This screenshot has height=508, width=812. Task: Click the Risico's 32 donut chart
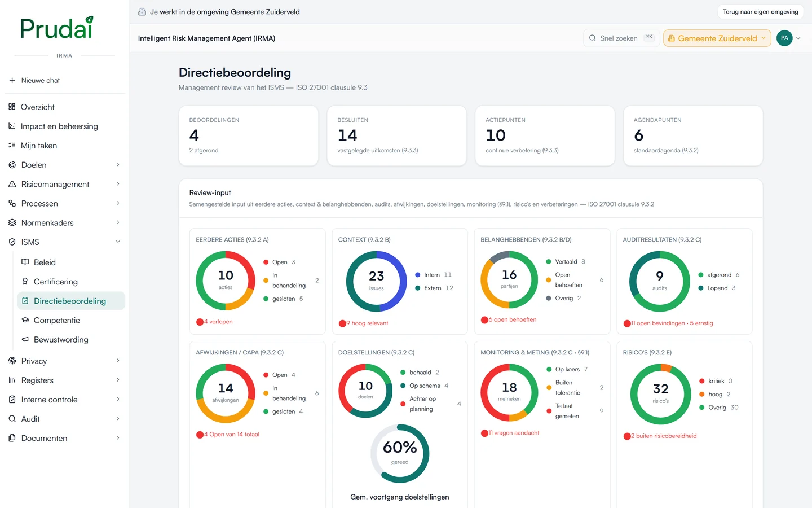click(660, 394)
